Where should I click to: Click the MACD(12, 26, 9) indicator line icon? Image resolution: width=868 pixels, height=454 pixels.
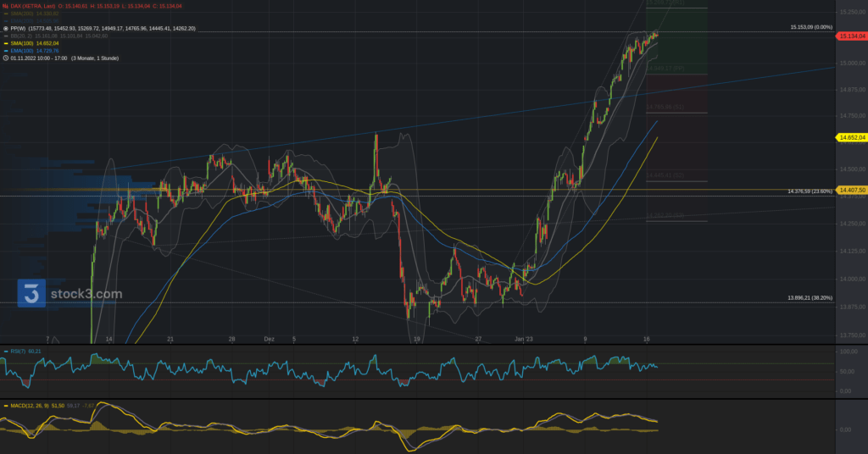[3, 405]
